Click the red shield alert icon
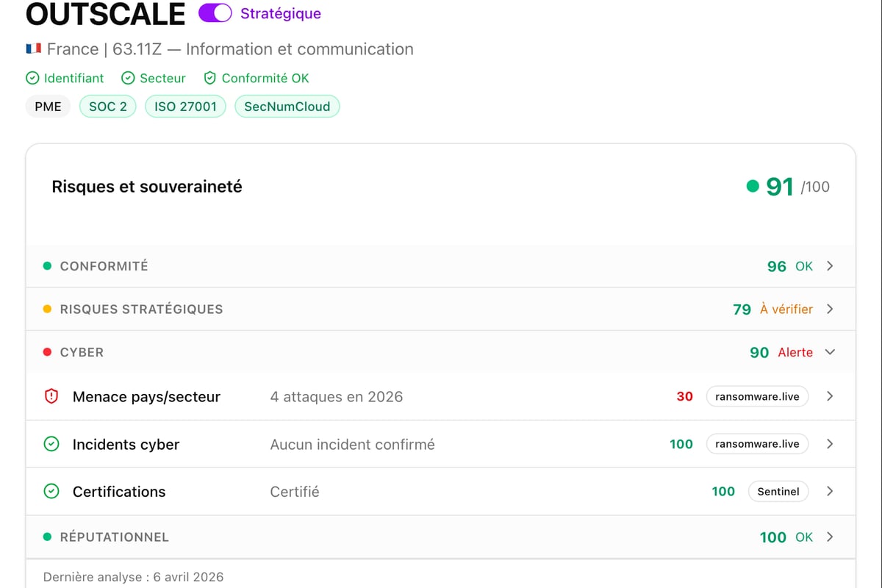 [x=51, y=396]
